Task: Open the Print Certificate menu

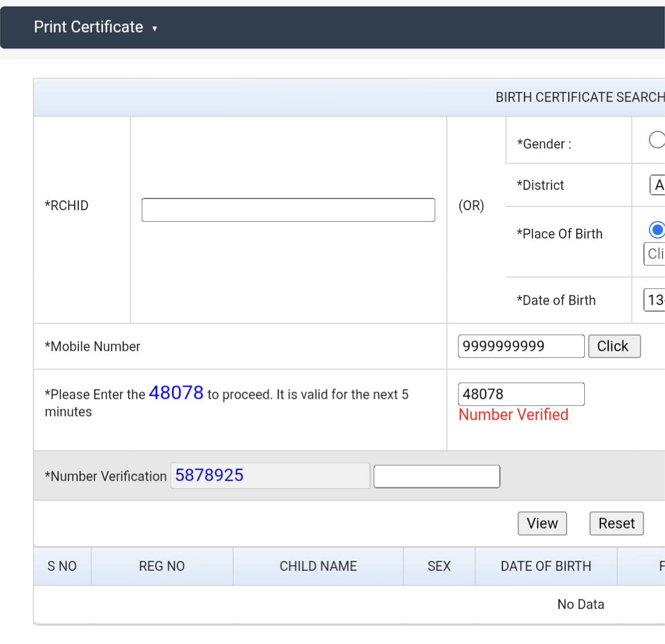Action: point(95,27)
